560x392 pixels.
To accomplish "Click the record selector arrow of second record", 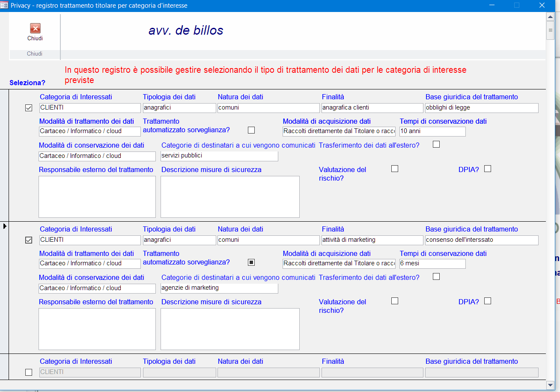I will [x=5, y=226].
